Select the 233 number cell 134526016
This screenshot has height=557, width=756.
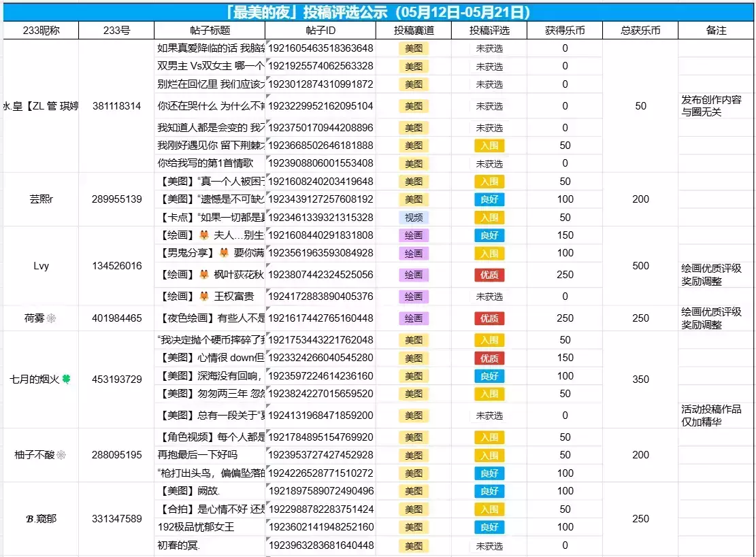coord(116,266)
